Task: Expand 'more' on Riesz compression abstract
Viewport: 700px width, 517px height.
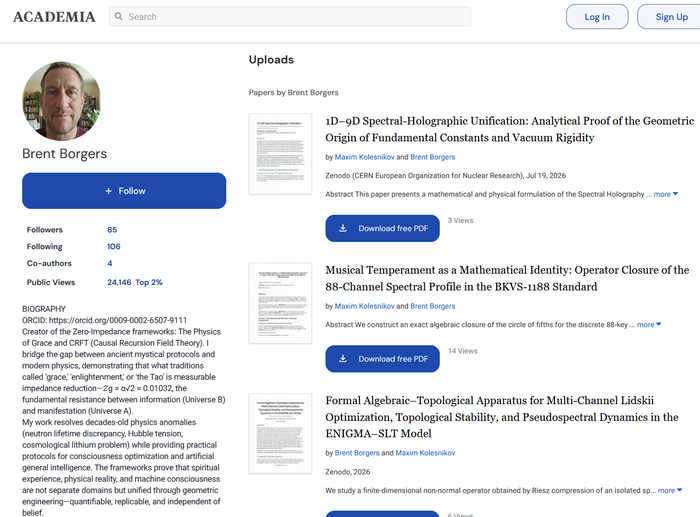Action: pyautogui.click(x=670, y=490)
